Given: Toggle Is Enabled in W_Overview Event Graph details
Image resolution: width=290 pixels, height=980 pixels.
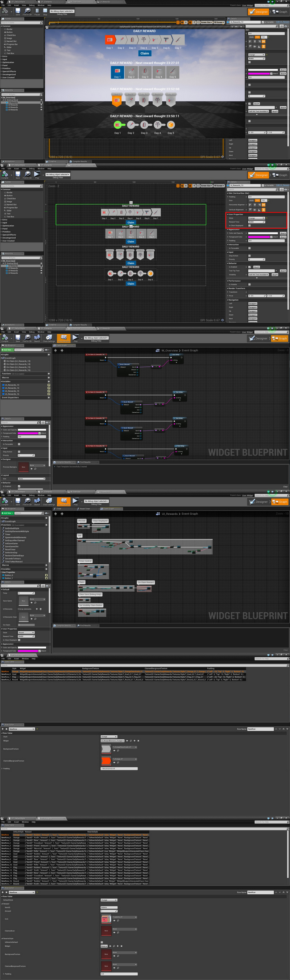Looking at the screenshot, I should [19, 486].
